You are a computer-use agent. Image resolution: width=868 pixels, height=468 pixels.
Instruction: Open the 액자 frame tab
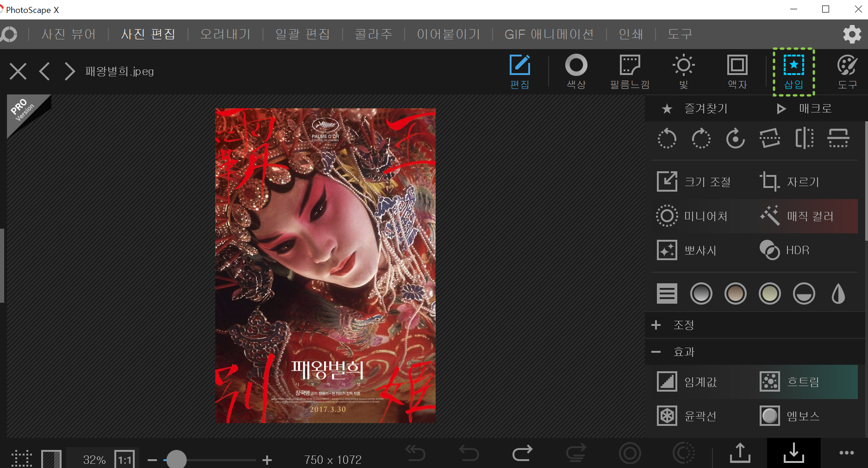(x=737, y=72)
